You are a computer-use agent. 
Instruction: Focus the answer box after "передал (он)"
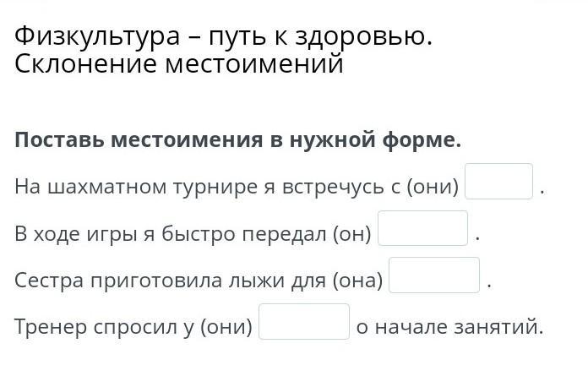pyautogui.click(x=422, y=229)
